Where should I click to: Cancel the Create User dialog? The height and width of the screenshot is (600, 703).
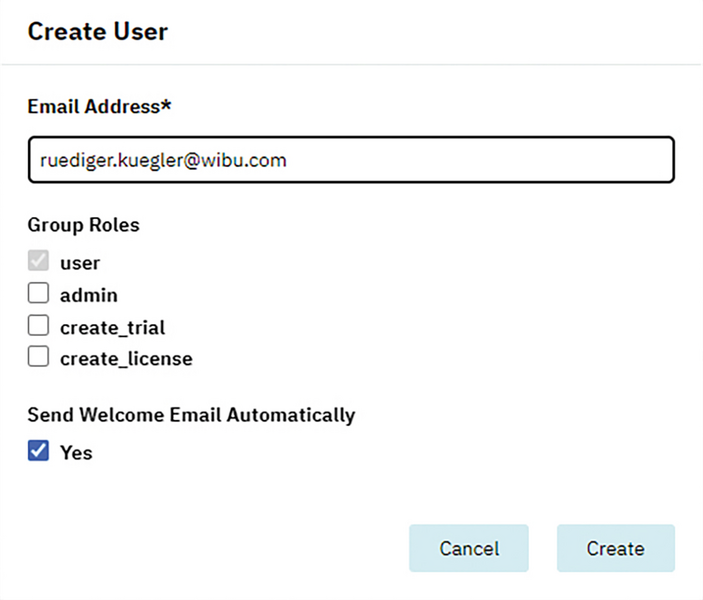point(469,548)
